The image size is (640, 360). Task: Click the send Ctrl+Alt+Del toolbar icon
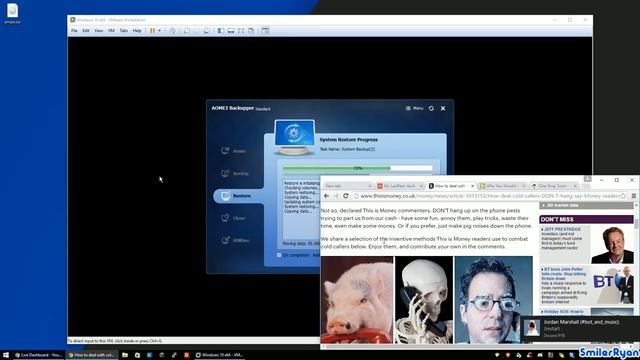click(173, 31)
